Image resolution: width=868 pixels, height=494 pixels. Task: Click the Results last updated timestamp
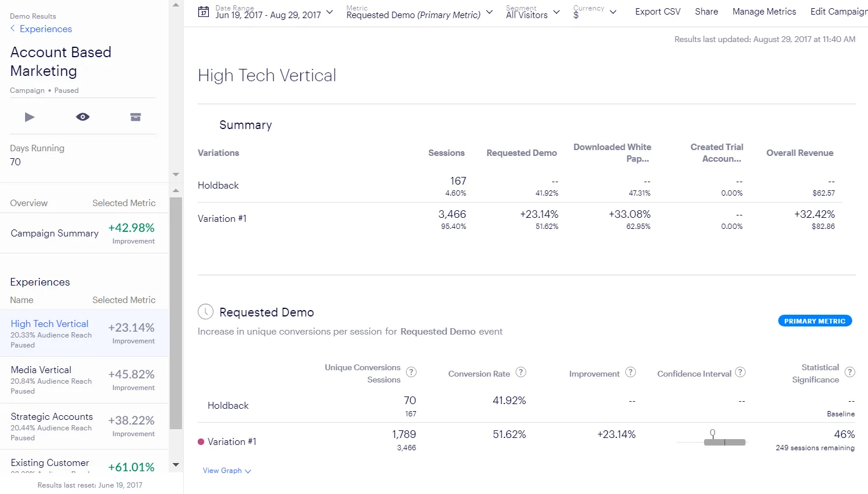[x=765, y=39]
